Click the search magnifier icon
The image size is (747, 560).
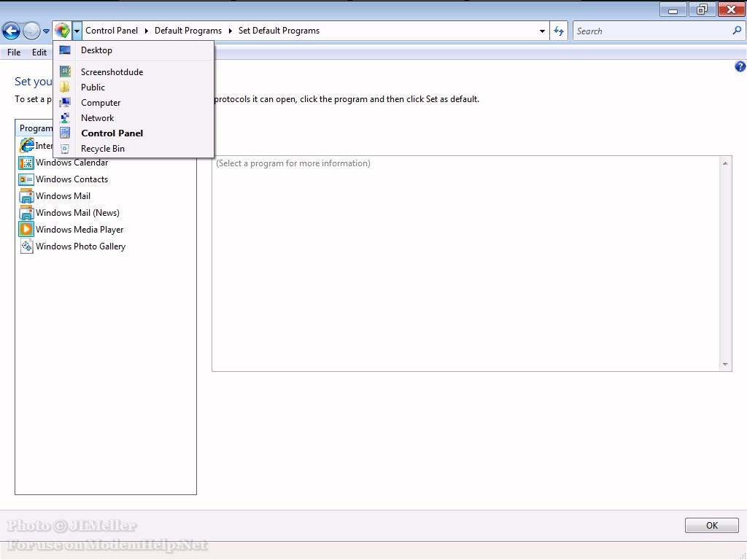pyautogui.click(x=737, y=31)
